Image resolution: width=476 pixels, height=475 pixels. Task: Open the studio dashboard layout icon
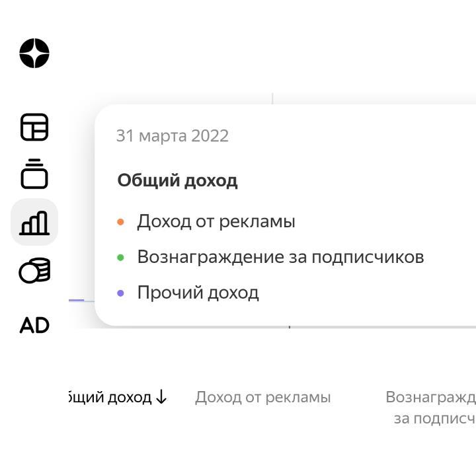pyautogui.click(x=34, y=127)
